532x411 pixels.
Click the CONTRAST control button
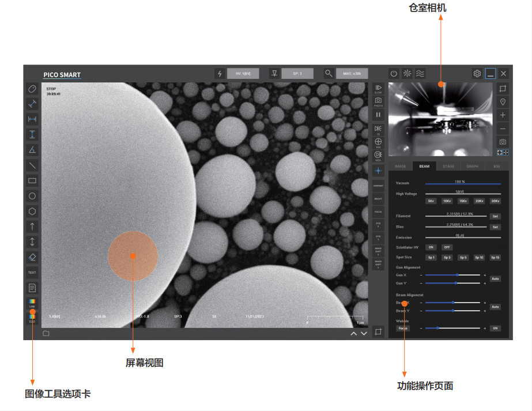[378, 186]
